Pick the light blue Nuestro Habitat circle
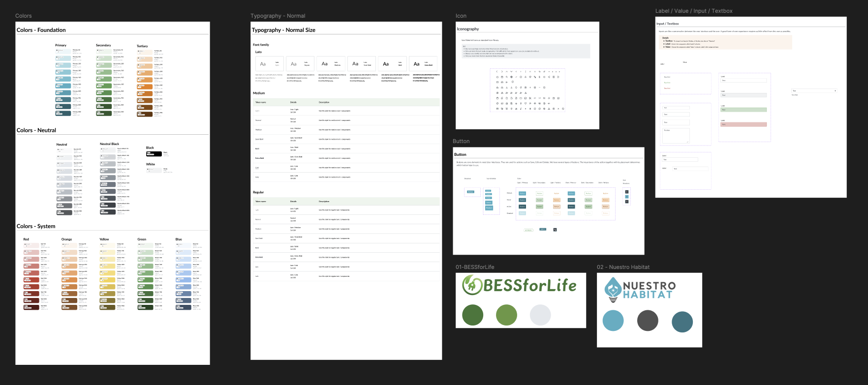Image resolution: width=868 pixels, height=385 pixels. (613, 321)
